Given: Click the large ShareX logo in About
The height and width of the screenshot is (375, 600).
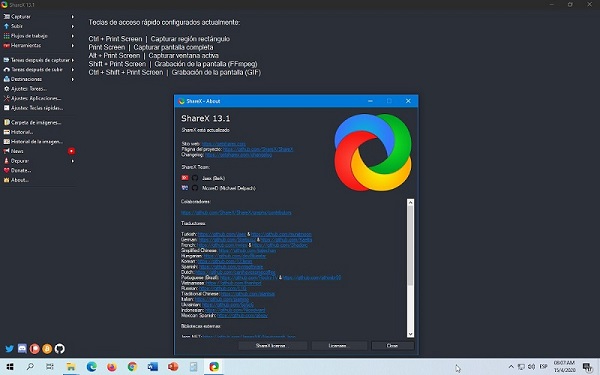Looking at the screenshot, I should 373,152.
